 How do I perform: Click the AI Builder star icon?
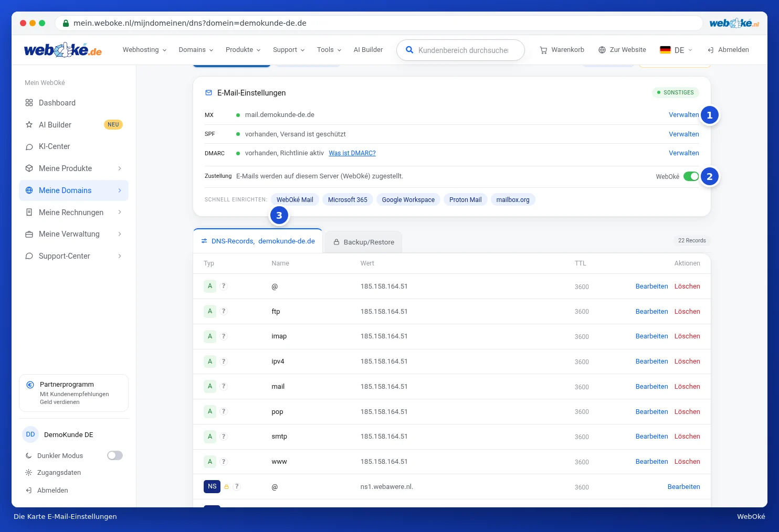click(29, 125)
